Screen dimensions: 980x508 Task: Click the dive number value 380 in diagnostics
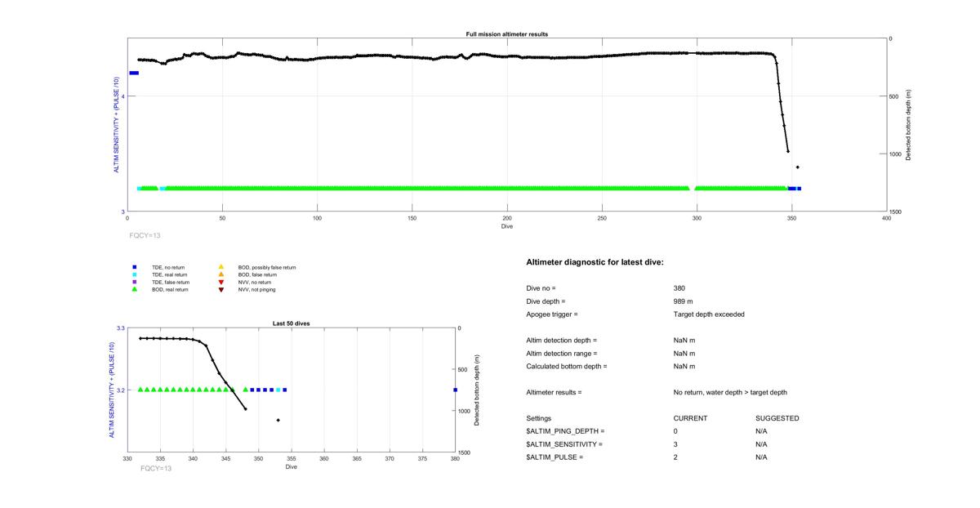tap(679, 288)
